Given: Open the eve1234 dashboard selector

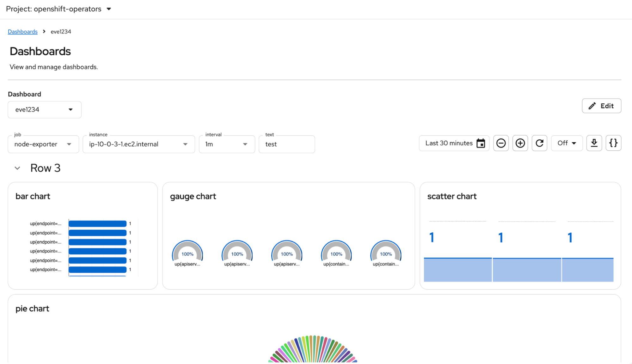Looking at the screenshot, I should 44,110.
